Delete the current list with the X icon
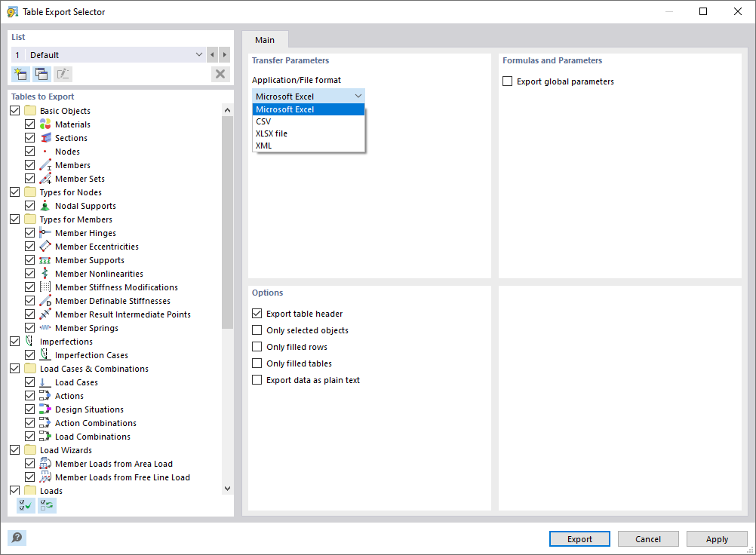 point(220,73)
